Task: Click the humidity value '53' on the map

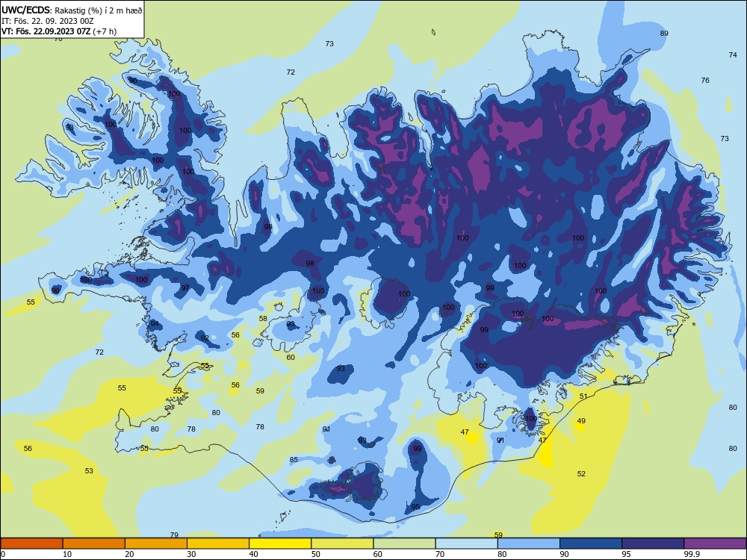Action: pos(89,471)
